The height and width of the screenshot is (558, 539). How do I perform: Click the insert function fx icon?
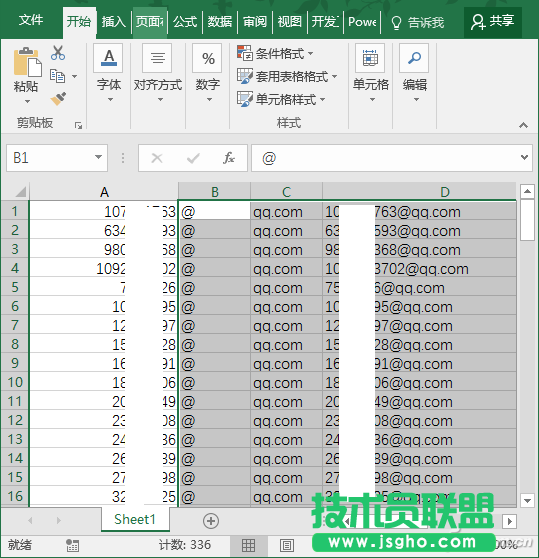pos(228,158)
